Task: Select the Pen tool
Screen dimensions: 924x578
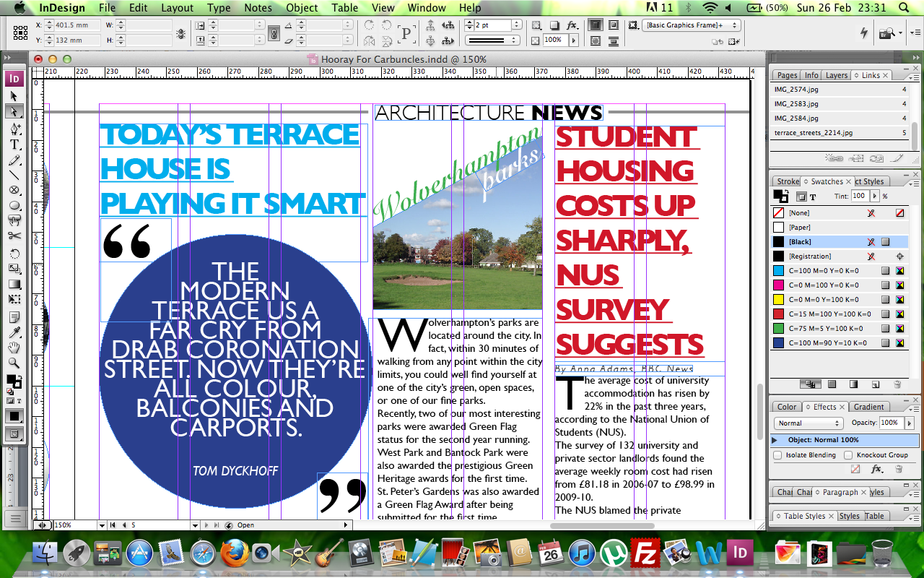Action: pyautogui.click(x=14, y=128)
